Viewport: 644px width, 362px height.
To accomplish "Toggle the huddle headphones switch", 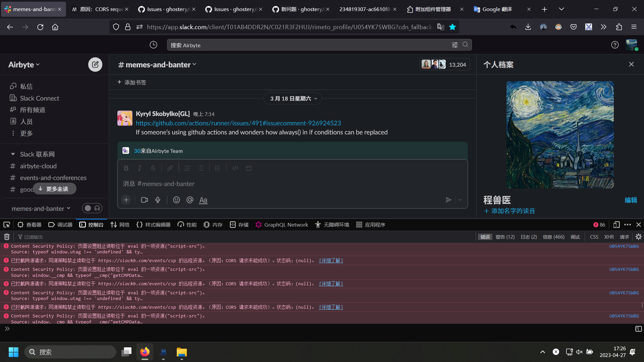I will [x=92, y=208].
